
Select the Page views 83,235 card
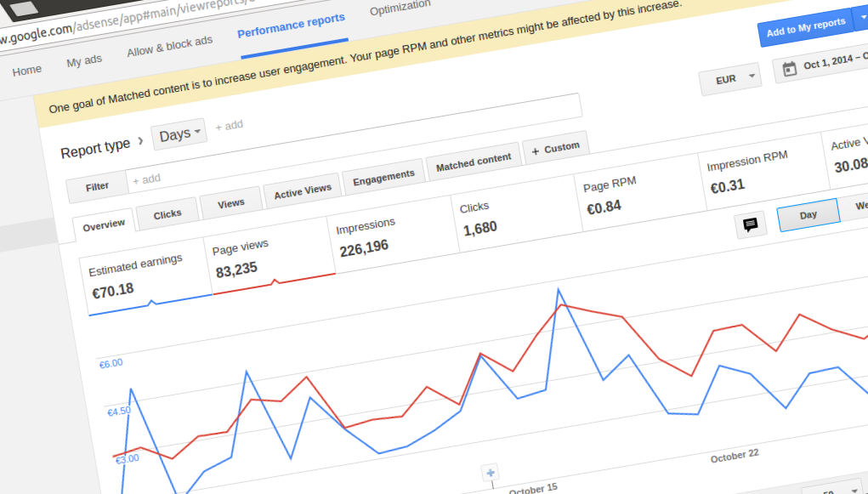[269, 256]
